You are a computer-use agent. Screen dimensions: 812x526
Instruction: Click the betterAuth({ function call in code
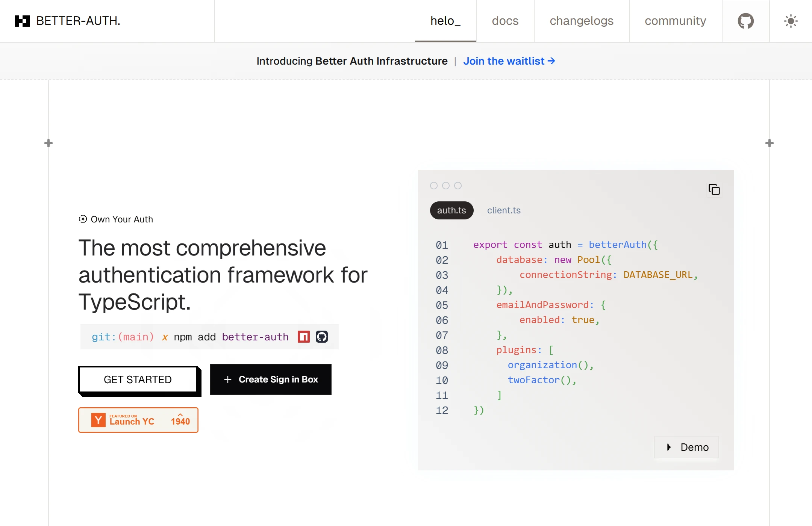(623, 245)
